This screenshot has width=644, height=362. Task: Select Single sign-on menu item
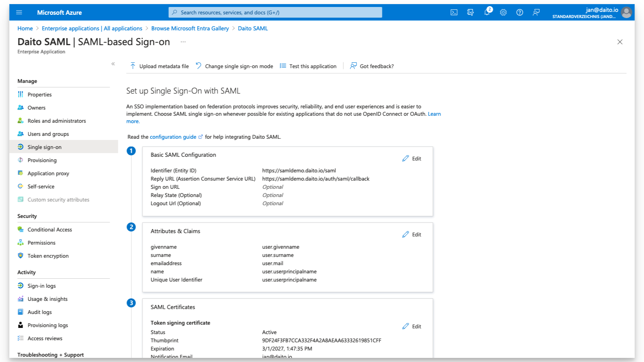[x=64, y=147]
